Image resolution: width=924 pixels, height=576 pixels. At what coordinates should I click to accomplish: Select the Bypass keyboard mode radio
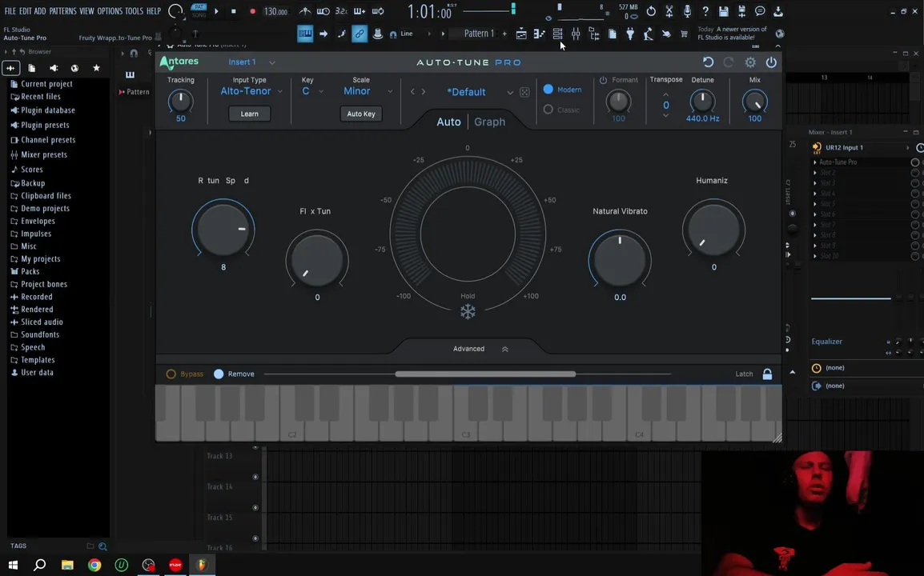[171, 374]
